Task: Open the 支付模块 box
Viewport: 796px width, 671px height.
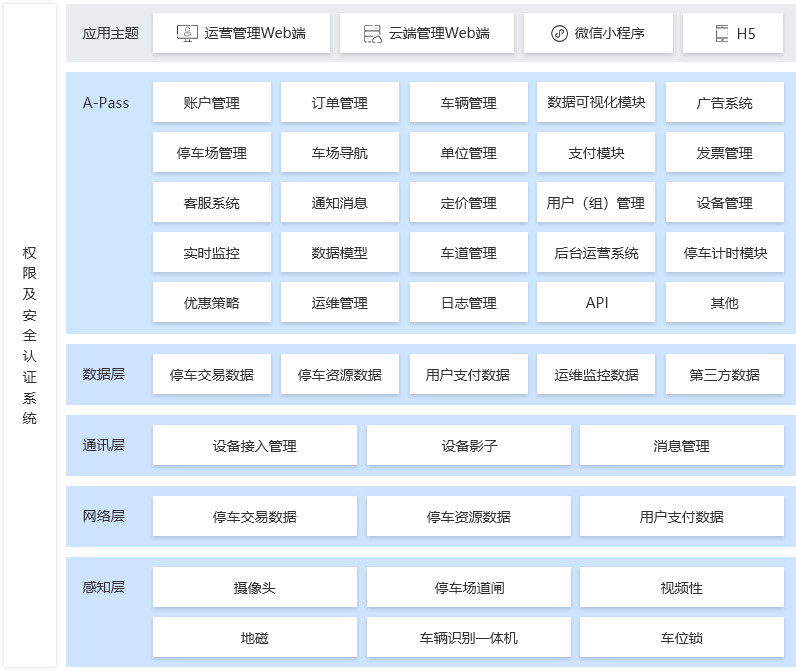Action: pos(596,153)
